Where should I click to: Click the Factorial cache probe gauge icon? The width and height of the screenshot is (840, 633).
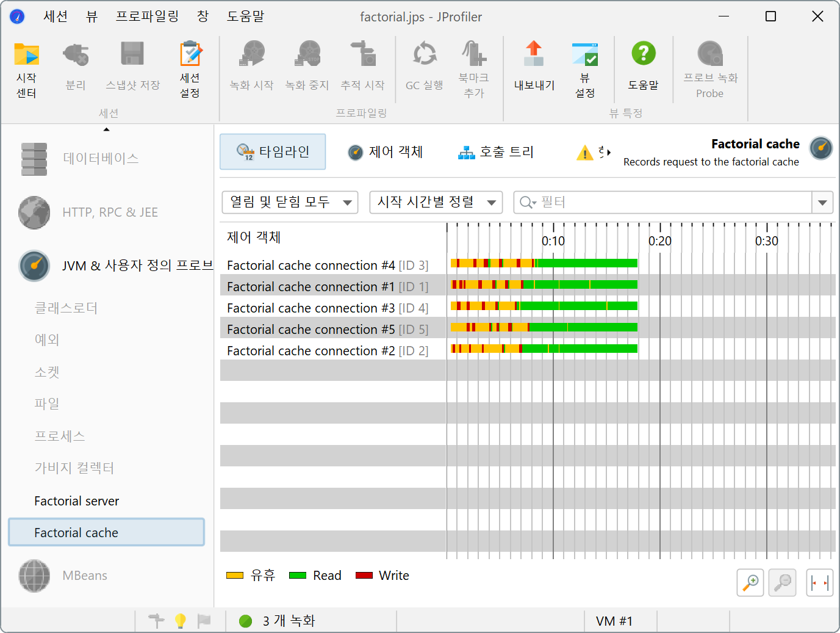point(821,148)
